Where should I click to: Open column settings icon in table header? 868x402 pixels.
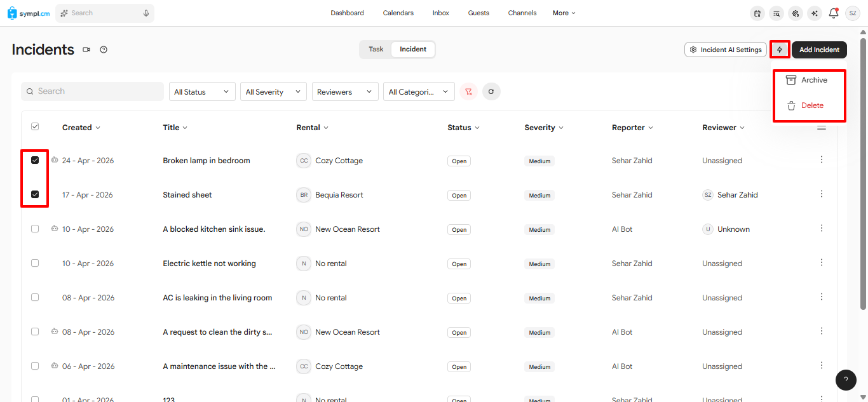(x=822, y=128)
